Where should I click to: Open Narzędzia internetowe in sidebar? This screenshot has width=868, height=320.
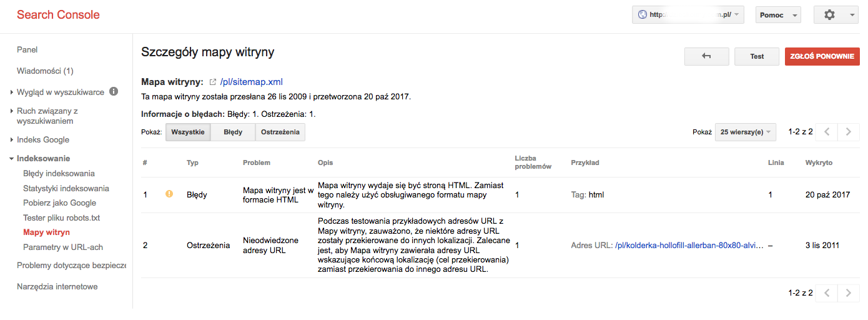point(57,286)
